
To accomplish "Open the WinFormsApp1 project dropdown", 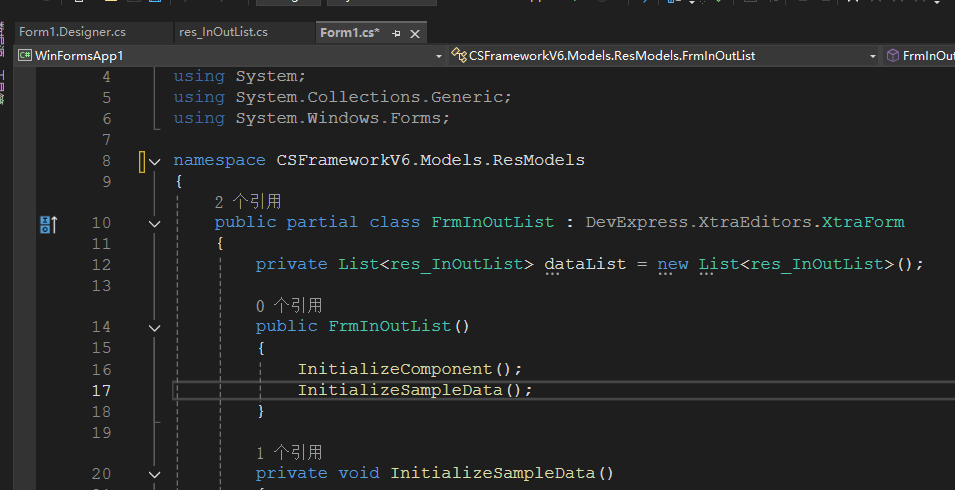I will click(438, 56).
